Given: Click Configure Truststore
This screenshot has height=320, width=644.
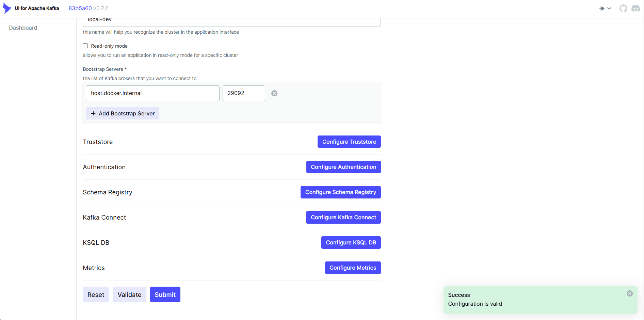Looking at the screenshot, I should 349,142.
